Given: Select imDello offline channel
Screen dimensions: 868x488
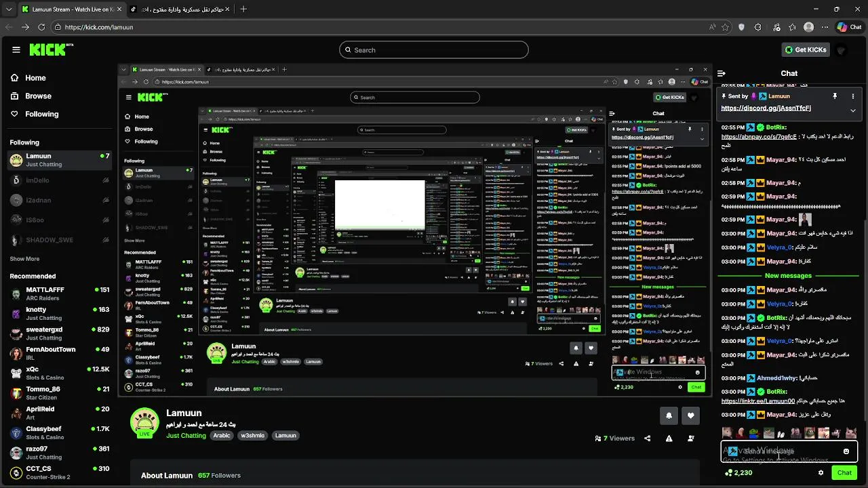Looking at the screenshot, I should (x=59, y=180).
